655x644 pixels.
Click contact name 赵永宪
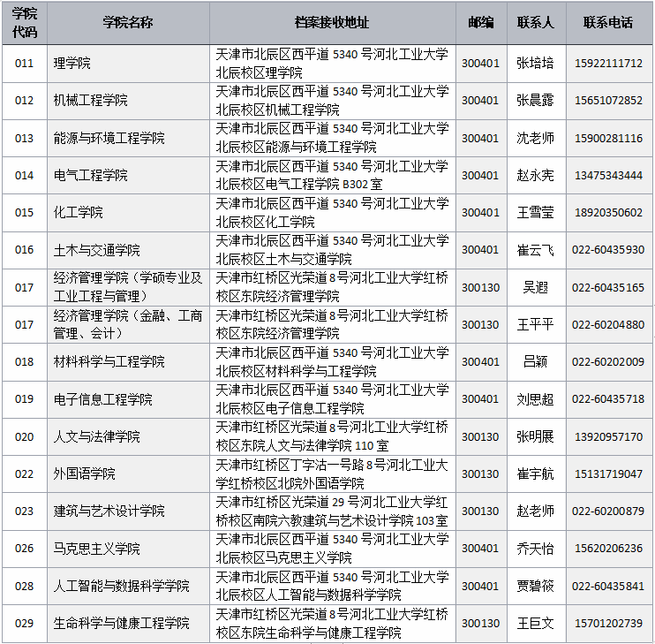[536, 175]
